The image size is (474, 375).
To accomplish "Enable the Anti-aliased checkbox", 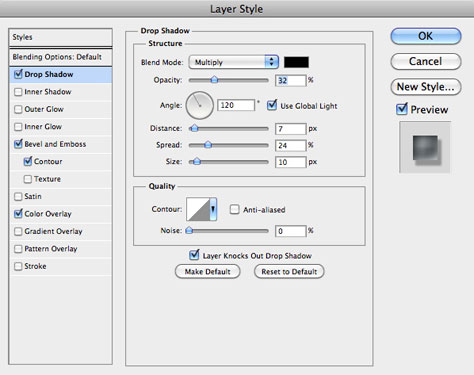I will [x=235, y=209].
